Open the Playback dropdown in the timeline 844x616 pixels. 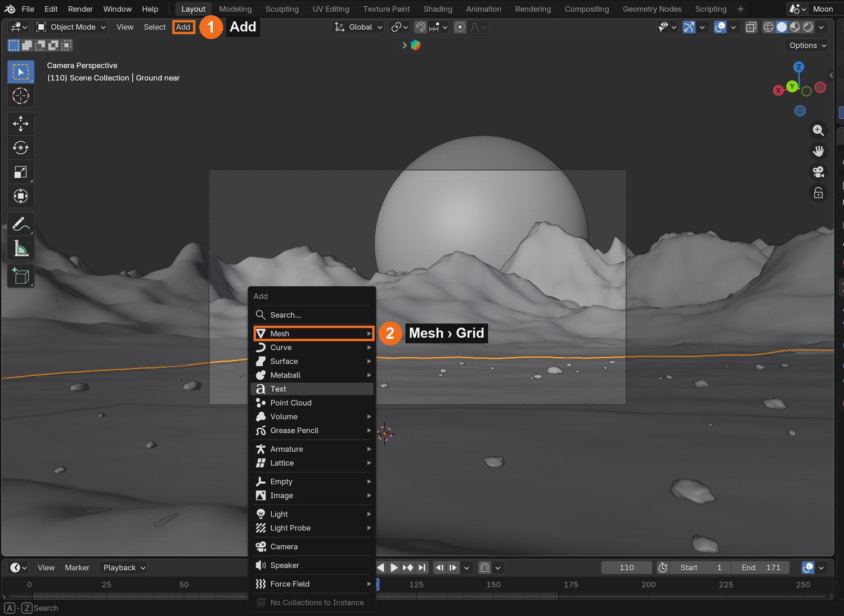pyautogui.click(x=124, y=568)
